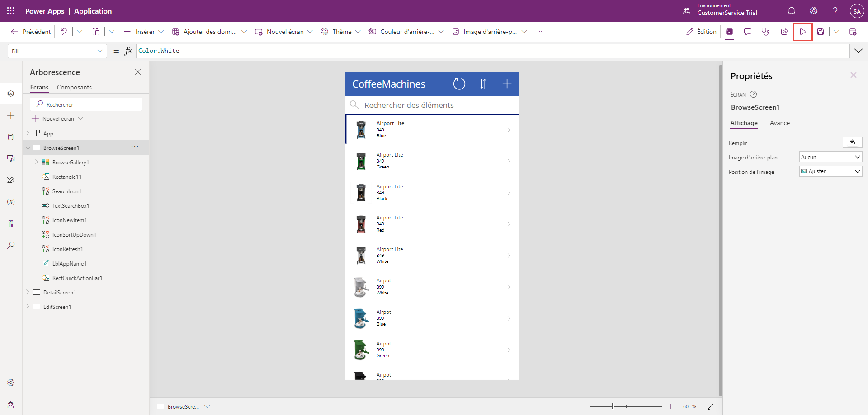The image size is (868, 415).
Task: Open settings gear at bottom of left rail
Action: pyautogui.click(x=11, y=382)
